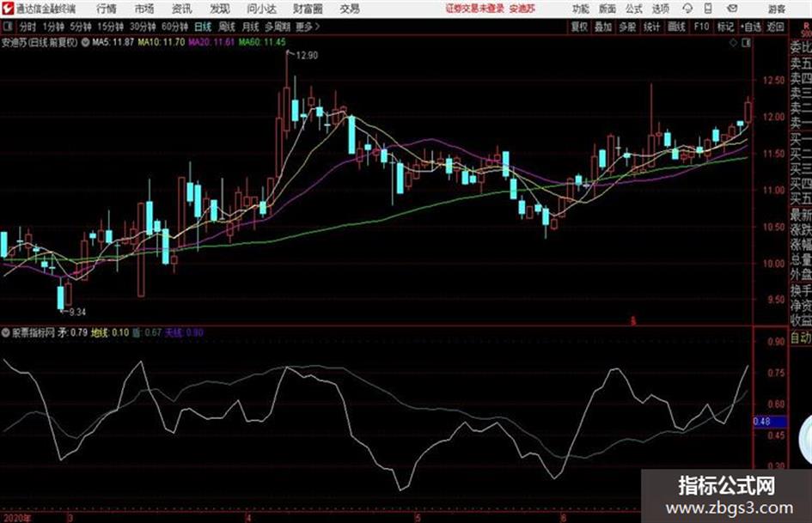Switch to the 30分钟 period tab
812x523 pixels.
coord(143,27)
